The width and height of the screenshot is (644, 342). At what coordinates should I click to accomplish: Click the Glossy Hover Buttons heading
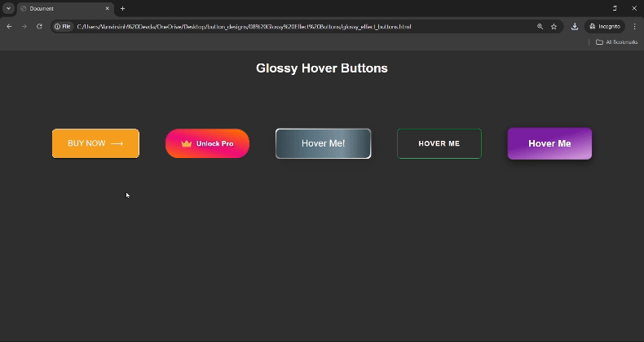pyautogui.click(x=322, y=68)
